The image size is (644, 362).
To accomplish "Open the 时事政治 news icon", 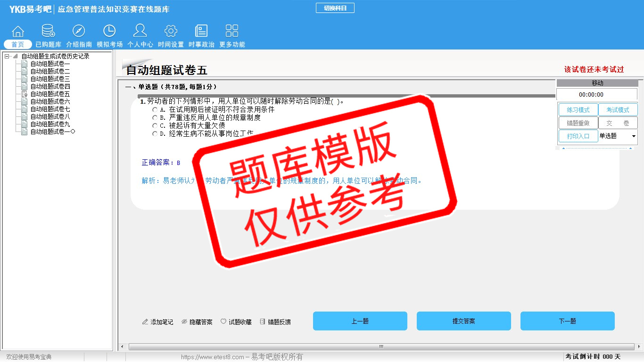I will [x=201, y=31].
